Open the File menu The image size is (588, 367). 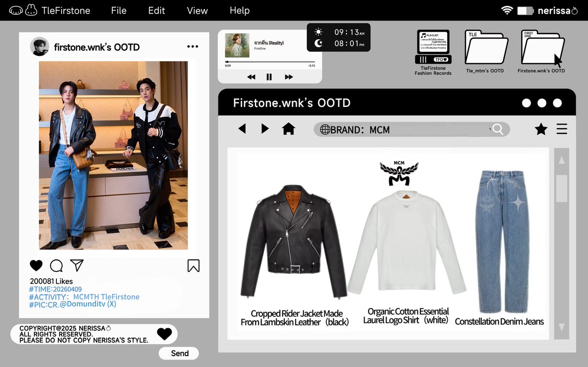pyautogui.click(x=119, y=10)
